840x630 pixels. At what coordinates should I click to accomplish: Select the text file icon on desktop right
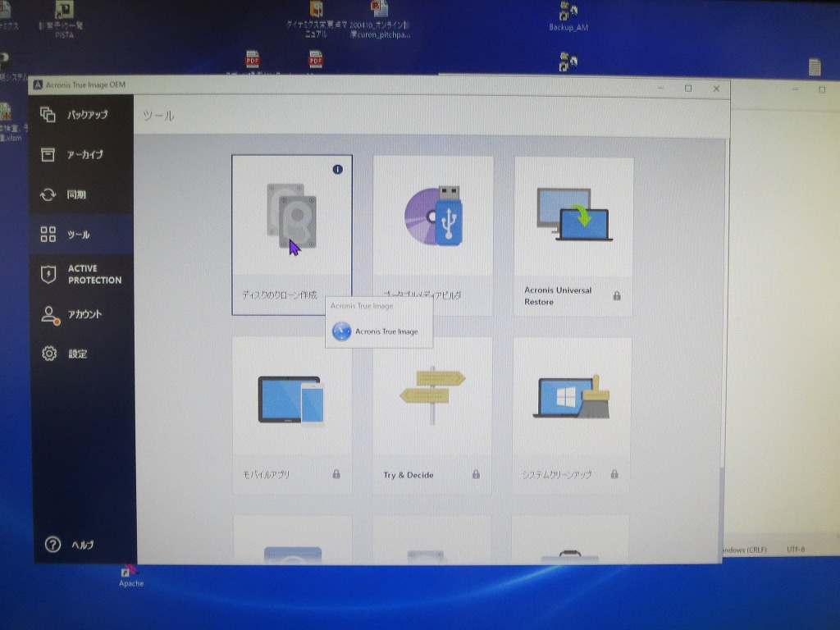[815, 67]
